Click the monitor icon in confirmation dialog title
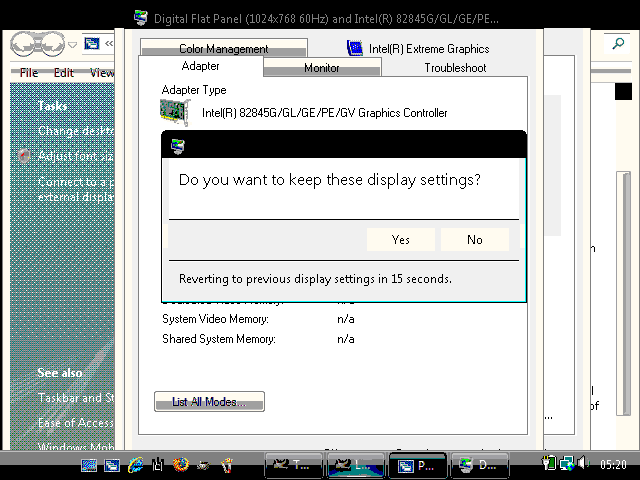The image size is (640, 480). point(178,146)
